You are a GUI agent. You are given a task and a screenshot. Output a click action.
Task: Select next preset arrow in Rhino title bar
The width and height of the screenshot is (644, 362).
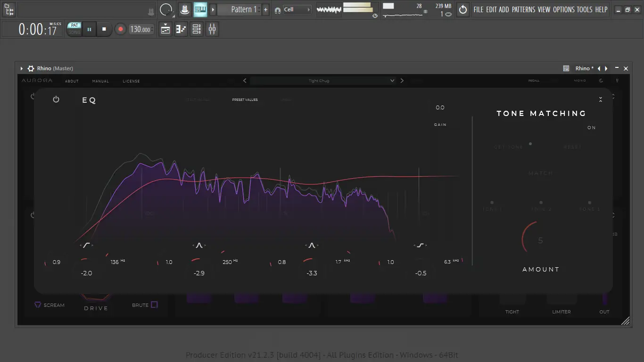click(606, 68)
